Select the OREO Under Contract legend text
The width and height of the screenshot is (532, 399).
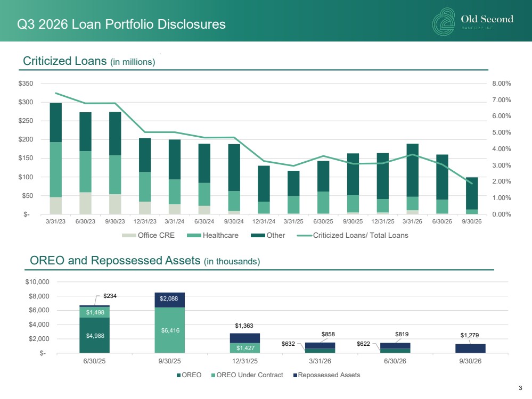(x=250, y=375)
